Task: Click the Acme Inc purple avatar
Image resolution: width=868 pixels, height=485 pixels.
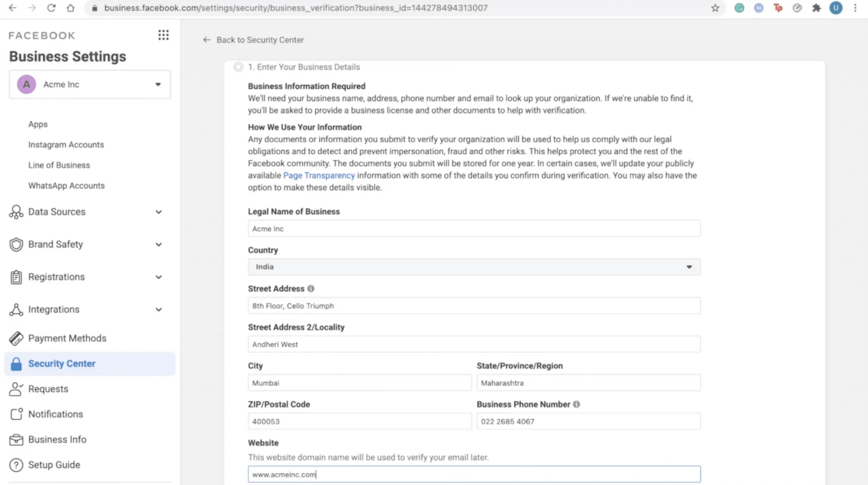Action: click(26, 84)
